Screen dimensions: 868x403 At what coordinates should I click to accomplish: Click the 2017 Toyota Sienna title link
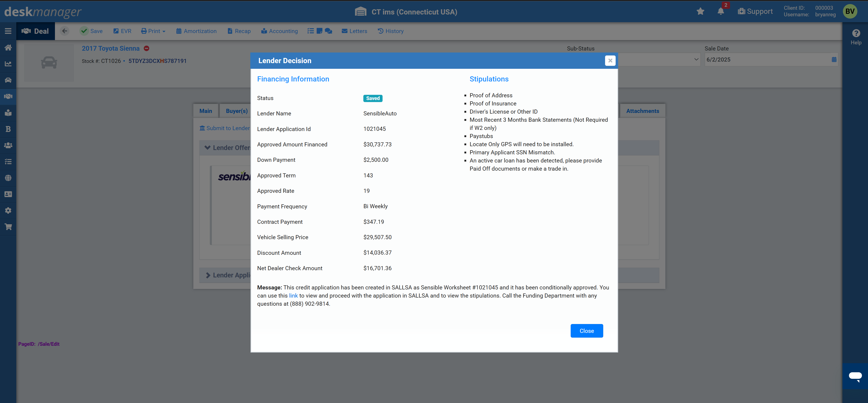tap(111, 48)
